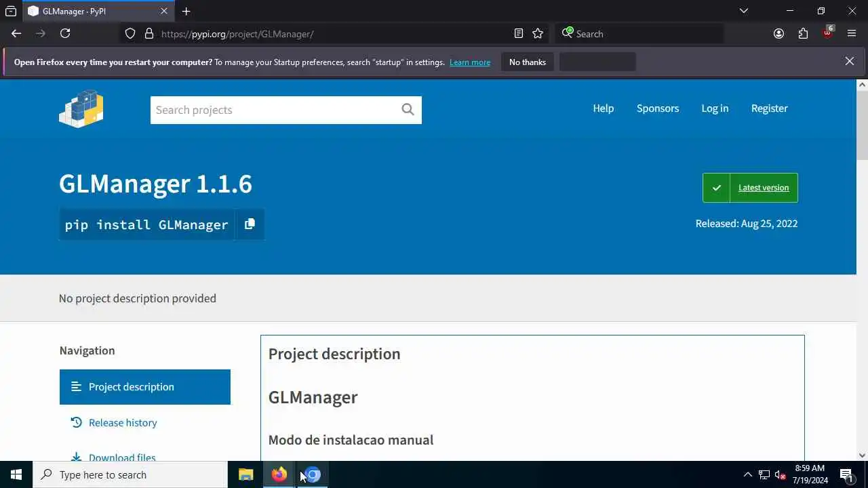
Task: Click the Released: Aug 25, 2022 text
Action: pos(747,224)
